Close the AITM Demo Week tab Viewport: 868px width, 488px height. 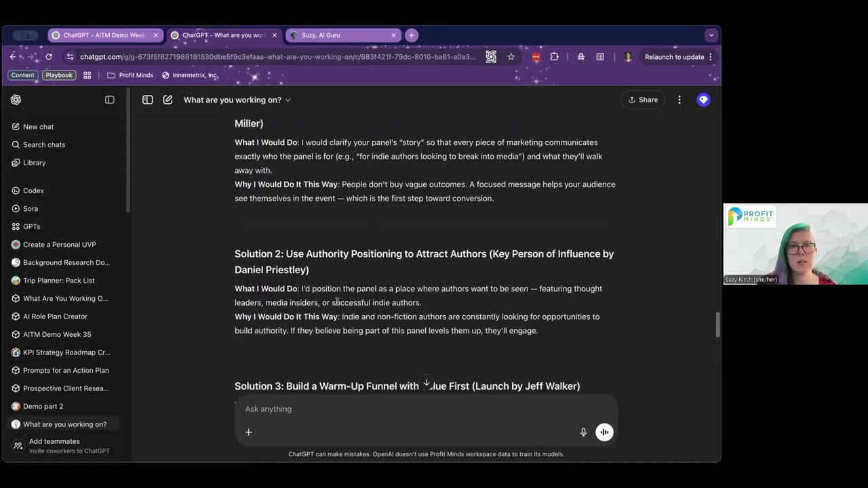pos(155,35)
